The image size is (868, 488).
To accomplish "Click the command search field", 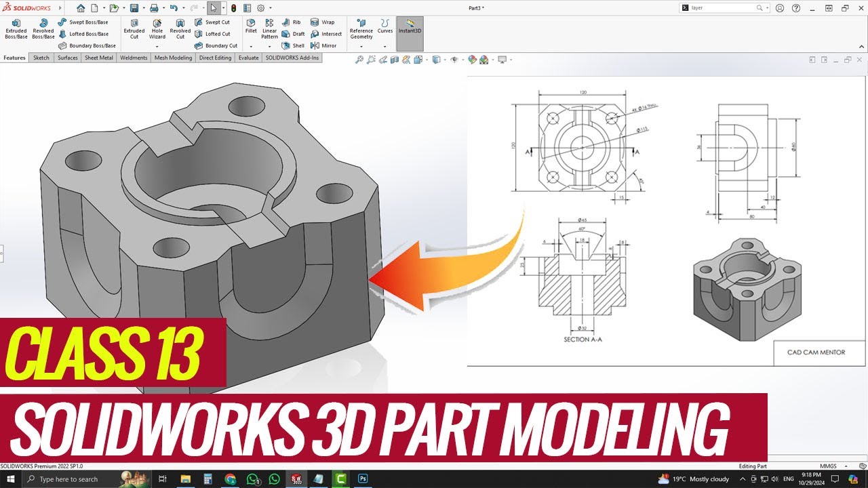I will [x=723, y=8].
